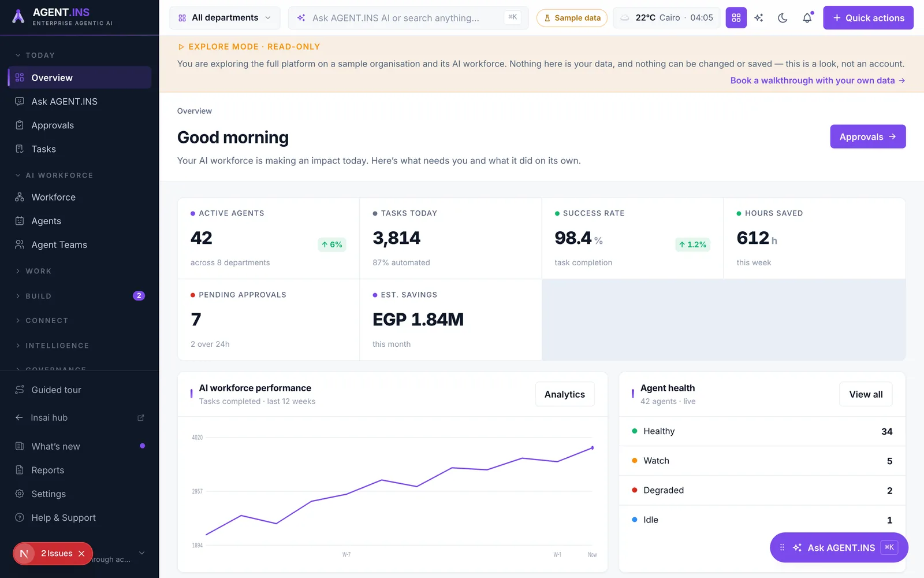Follow Book a walkthrough with your own data link
The height and width of the screenshot is (578, 924).
tap(817, 80)
